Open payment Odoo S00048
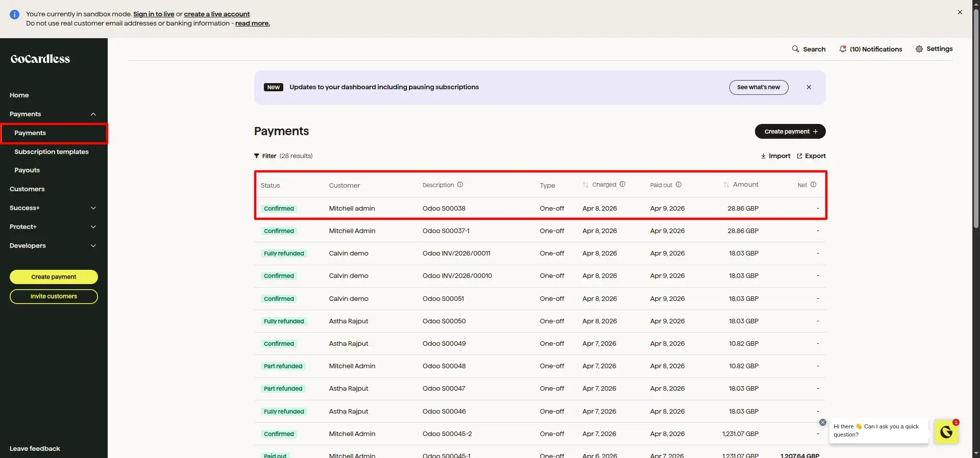 pyautogui.click(x=540, y=366)
